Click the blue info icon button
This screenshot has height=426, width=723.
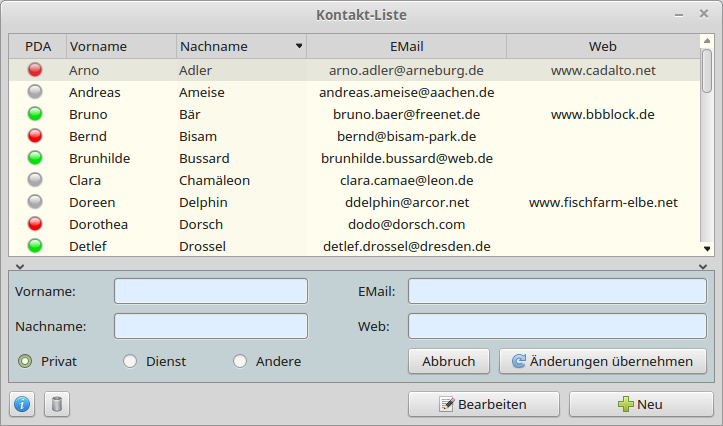[x=22, y=404]
